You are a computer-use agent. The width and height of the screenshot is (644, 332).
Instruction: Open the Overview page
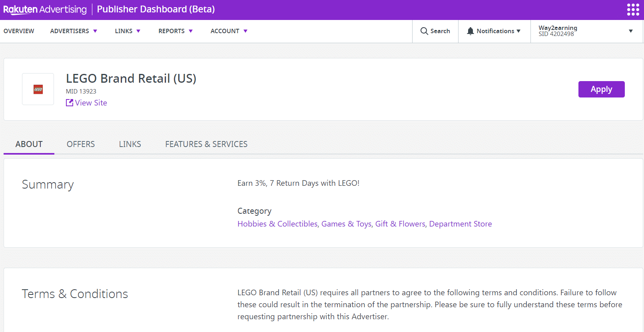pyautogui.click(x=19, y=31)
